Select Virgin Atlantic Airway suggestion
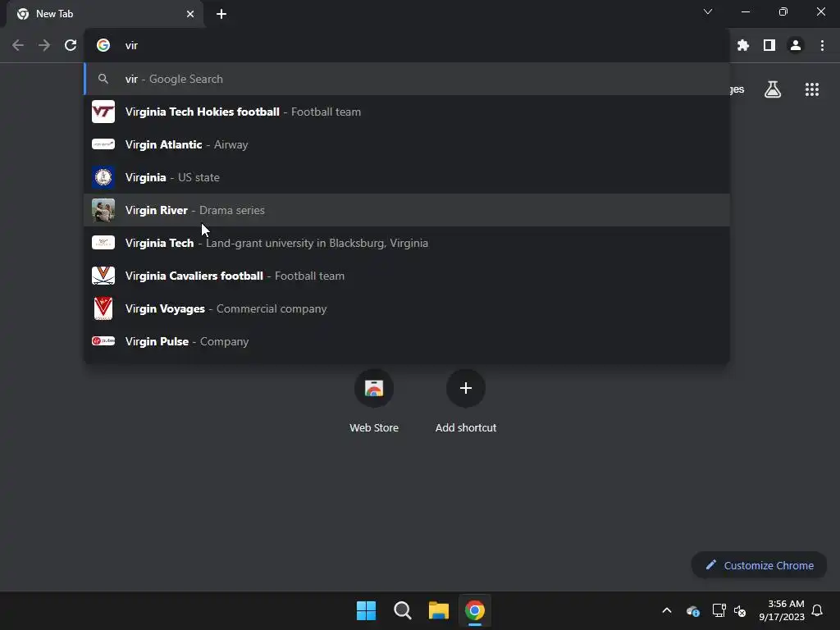The height and width of the screenshot is (630, 840). point(407,144)
